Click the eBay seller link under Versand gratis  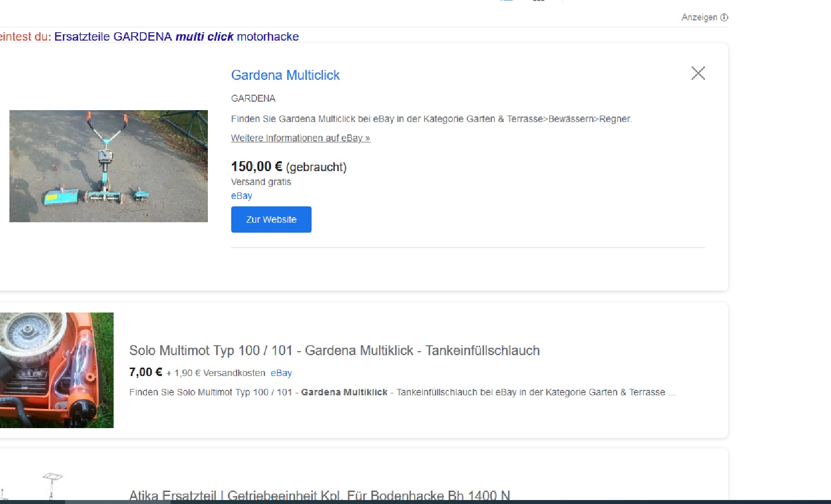[x=242, y=195]
